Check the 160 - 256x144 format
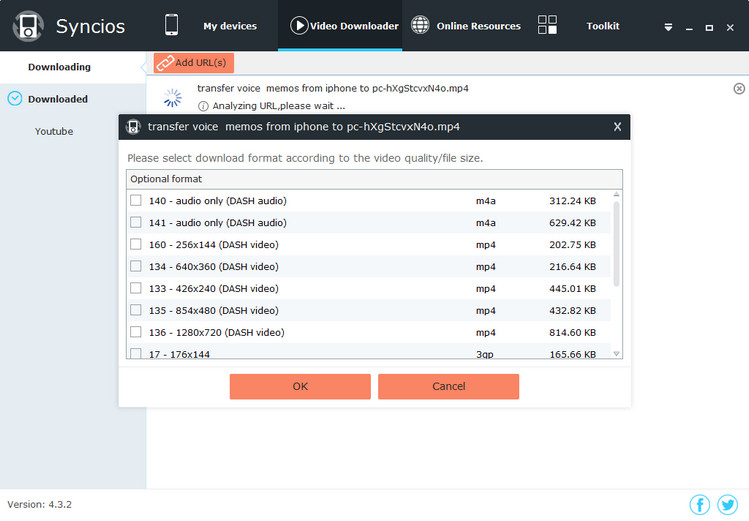The image size is (749, 521). [136, 244]
